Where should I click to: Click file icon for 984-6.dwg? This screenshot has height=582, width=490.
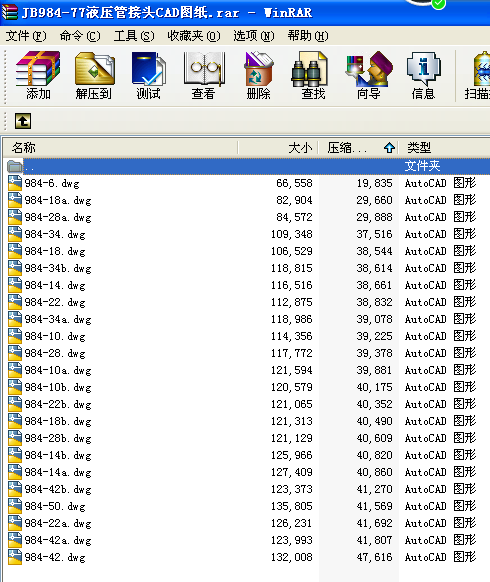15,183
